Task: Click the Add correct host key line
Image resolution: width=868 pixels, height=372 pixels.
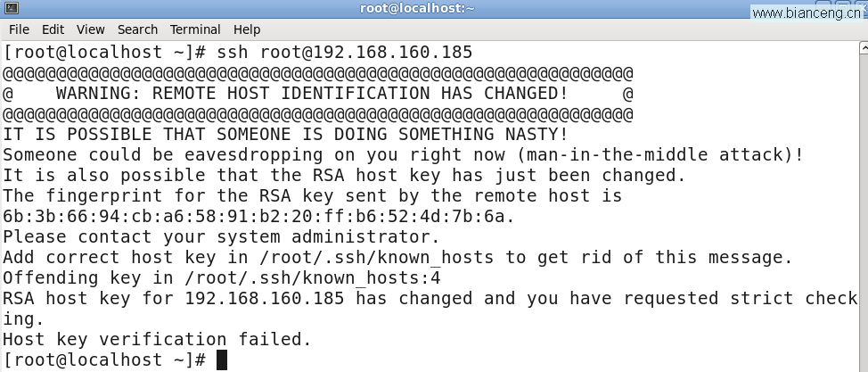Action: [x=398, y=258]
